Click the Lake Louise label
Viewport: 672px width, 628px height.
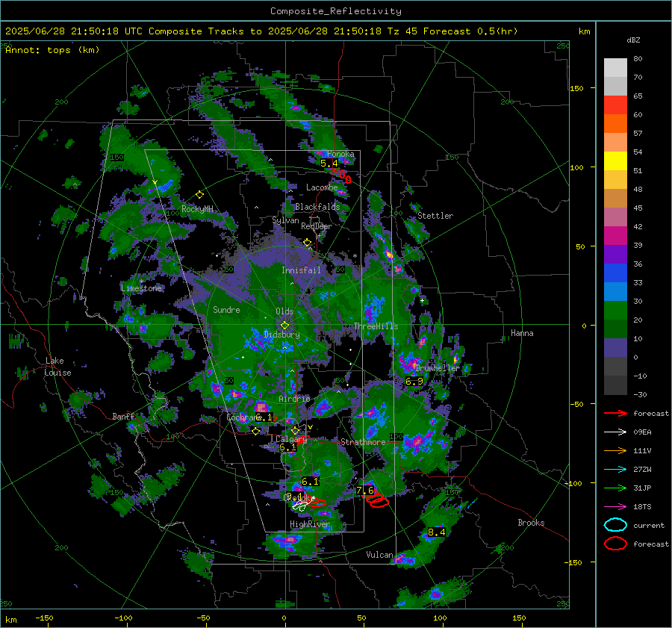coord(58,367)
